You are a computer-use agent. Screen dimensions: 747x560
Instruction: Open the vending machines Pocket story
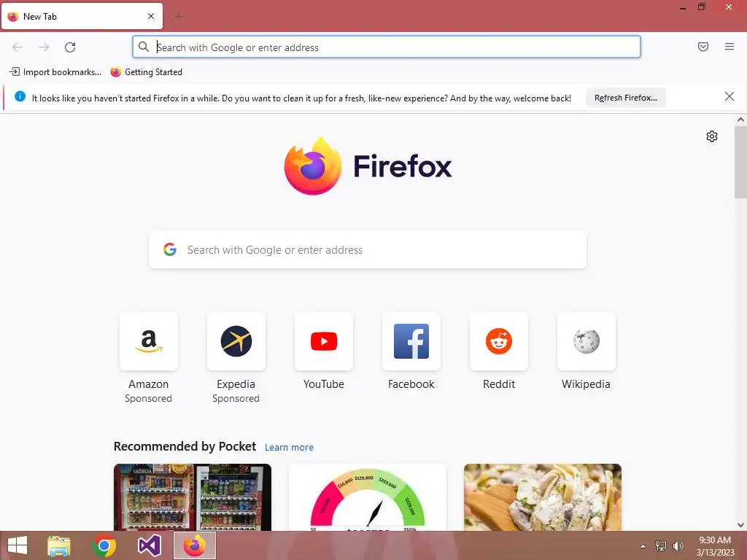click(193, 497)
